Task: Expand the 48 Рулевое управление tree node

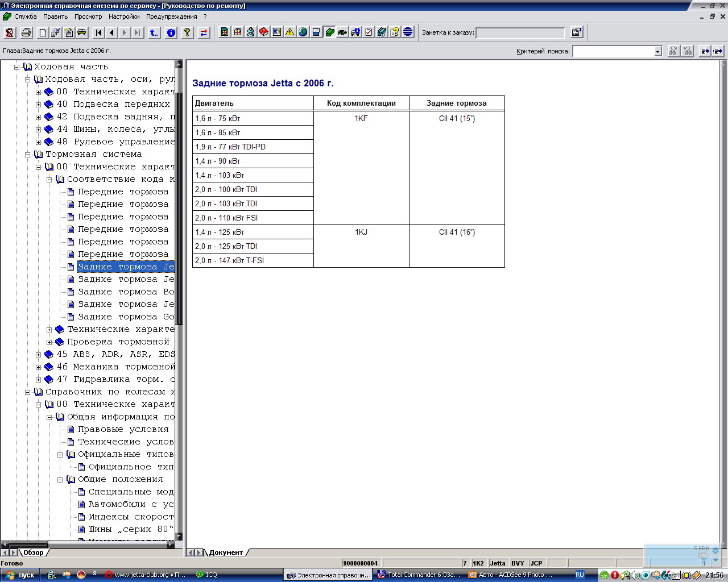Action: click(x=39, y=142)
